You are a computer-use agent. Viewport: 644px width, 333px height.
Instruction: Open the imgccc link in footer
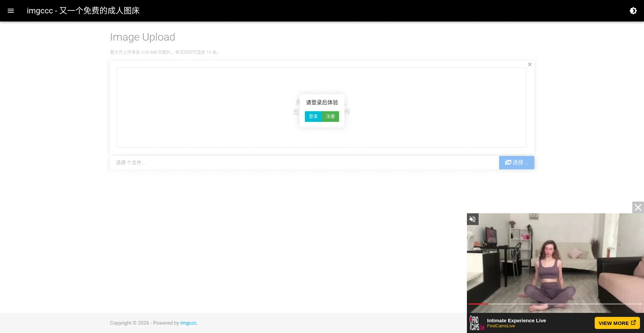coord(189,323)
